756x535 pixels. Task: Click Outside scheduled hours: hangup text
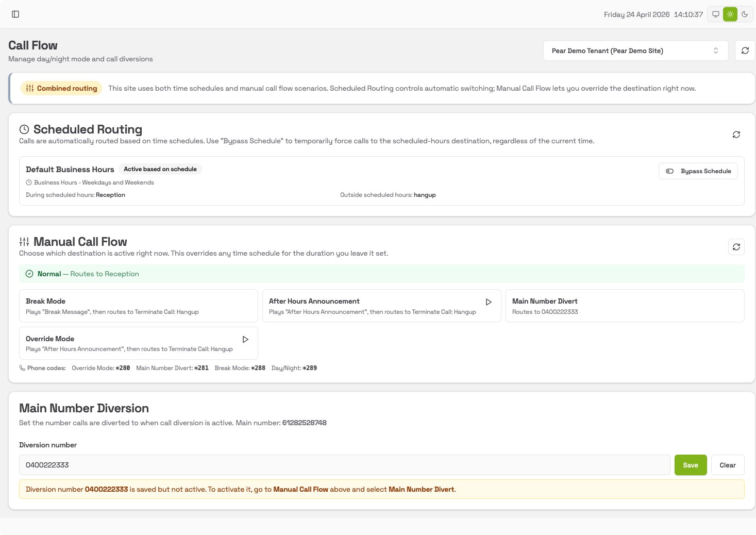pos(388,195)
